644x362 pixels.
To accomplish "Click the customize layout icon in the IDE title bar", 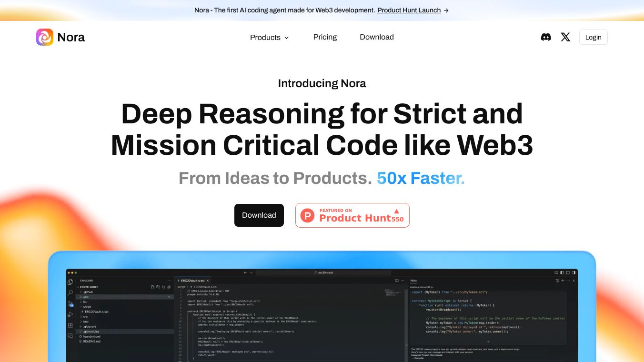I will pos(556,273).
